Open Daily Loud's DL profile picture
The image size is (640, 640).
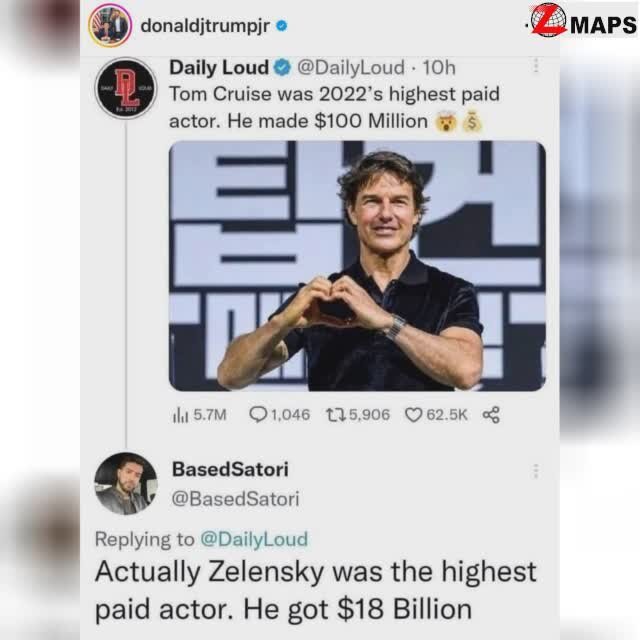click(x=126, y=88)
